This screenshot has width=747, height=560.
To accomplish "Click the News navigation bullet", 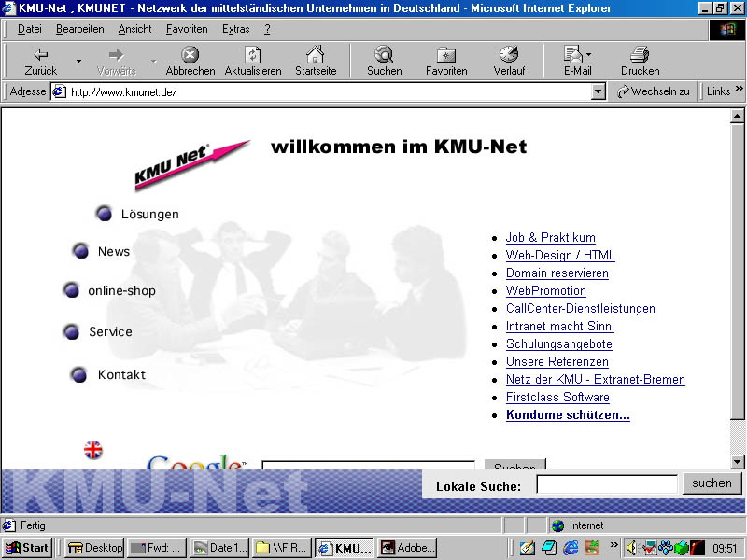I will 80,250.
